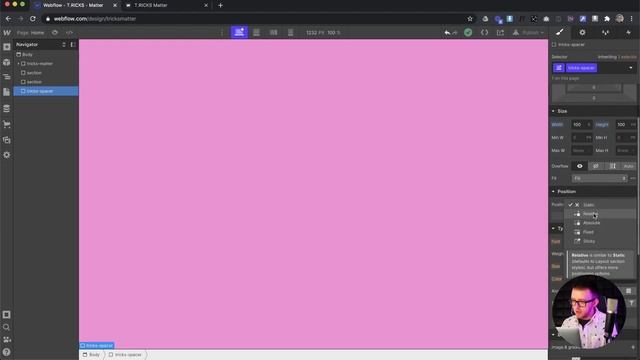Click the Max H input field

(x=625, y=151)
